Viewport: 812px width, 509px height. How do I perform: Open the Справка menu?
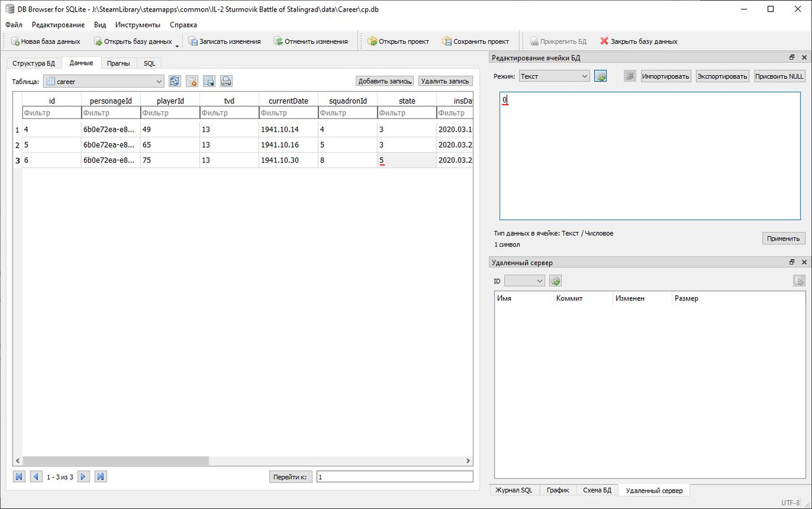tap(183, 25)
